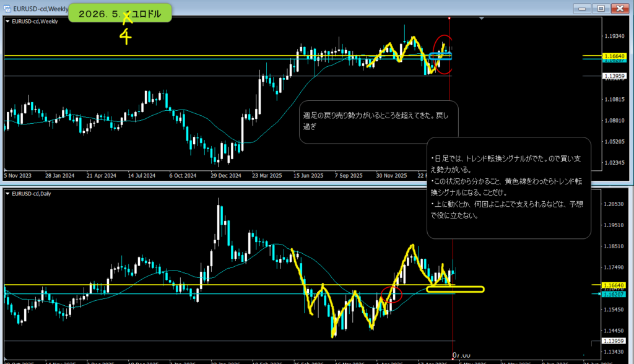Click the cyan 1.16207 price tag on Daily chart

[x=614, y=295]
